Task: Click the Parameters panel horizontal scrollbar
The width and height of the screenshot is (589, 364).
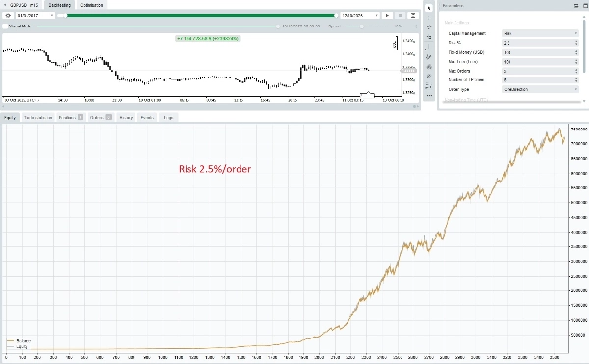Action: [511, 101]
